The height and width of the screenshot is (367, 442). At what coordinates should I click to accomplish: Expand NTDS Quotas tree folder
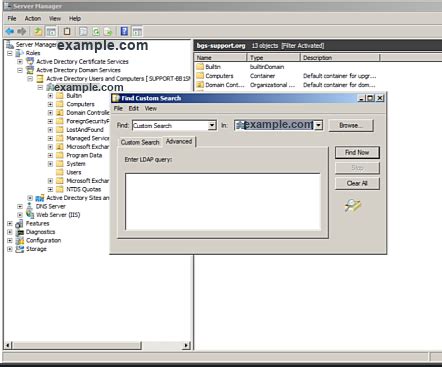(50, 189)
